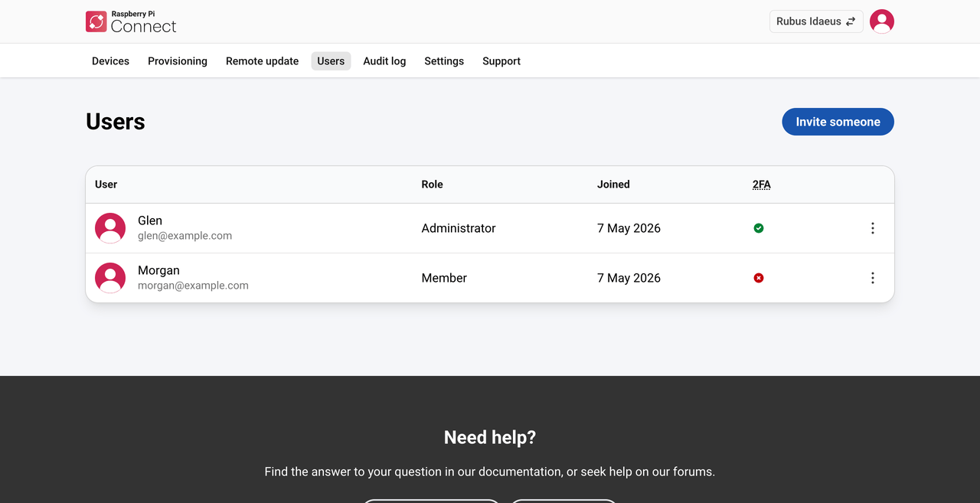Image resolution: width=980 pixels, height=503 pixels.
Task: Open Morgan's three-dot actions menu
Action: point(873,278)
